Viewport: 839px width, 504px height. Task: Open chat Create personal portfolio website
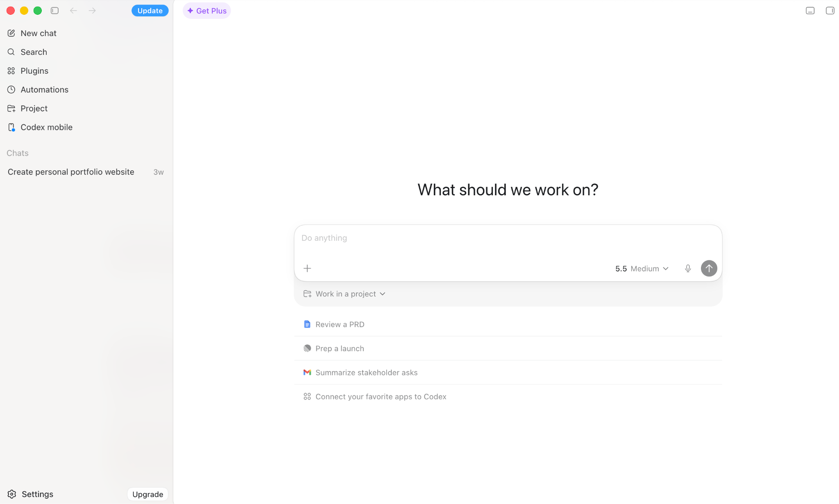[x=86, y=172]
